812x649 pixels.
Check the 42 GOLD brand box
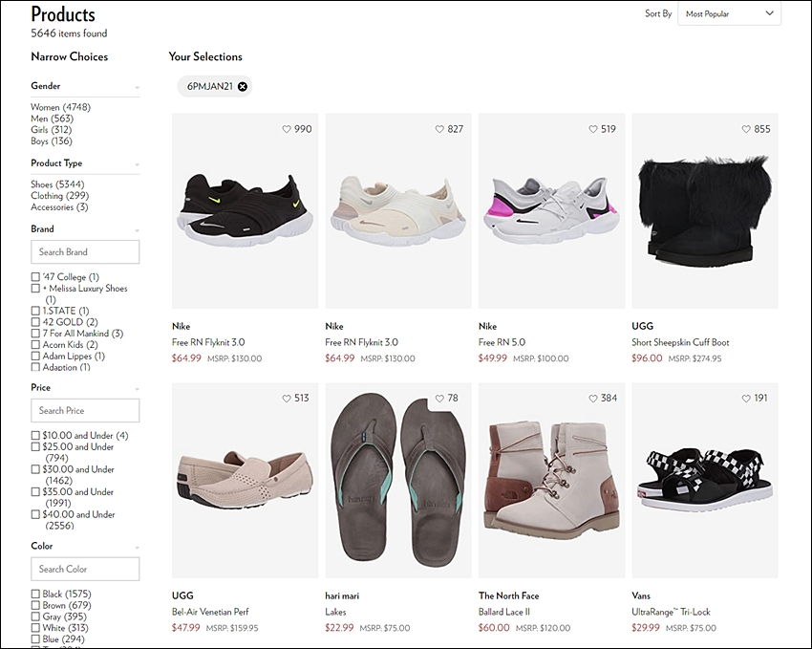coord(36,322)
